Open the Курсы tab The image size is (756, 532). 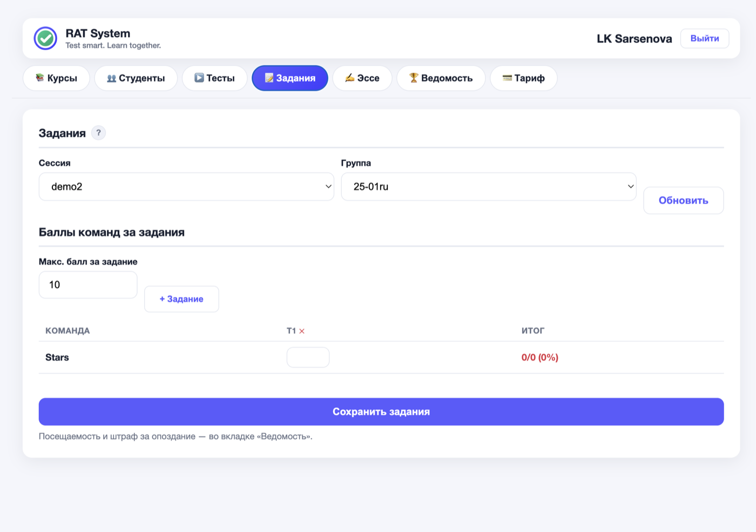56,78
